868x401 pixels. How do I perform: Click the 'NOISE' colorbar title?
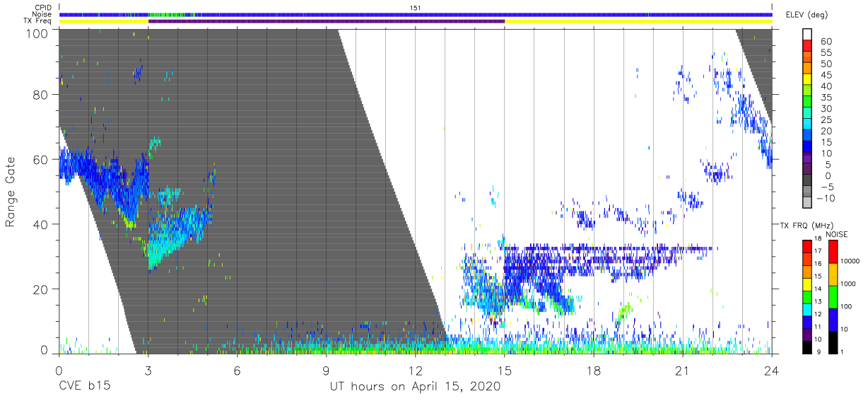837,234
